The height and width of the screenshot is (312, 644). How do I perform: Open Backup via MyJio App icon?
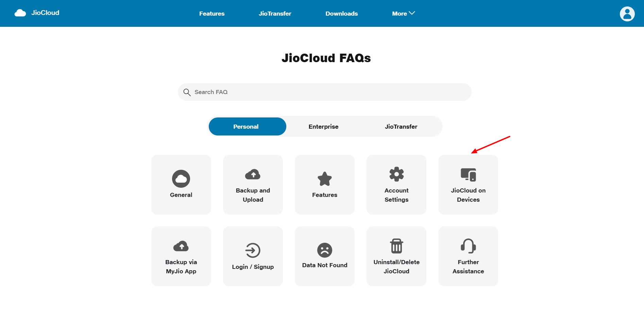pos(181,246)
